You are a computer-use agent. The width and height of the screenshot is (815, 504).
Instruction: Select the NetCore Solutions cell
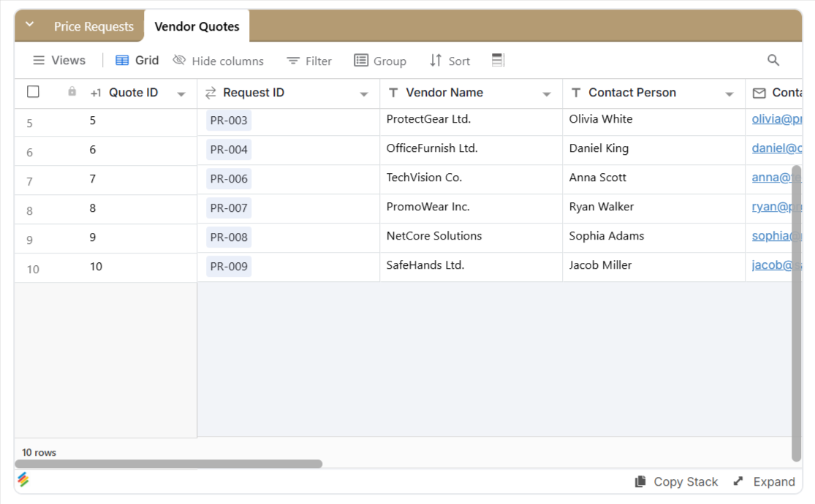pos(471,238)
